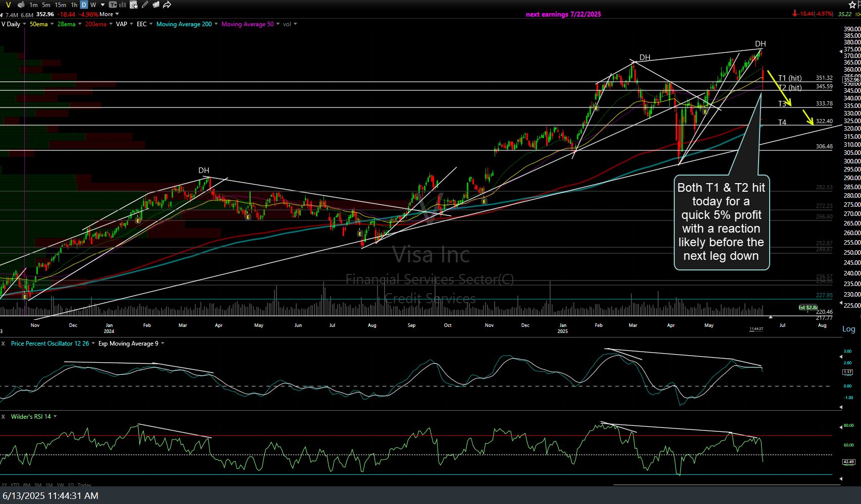Image resolution: width=861 pixels, height=504 pixels.
Task: Toggle Log scale on price axis
Action: click(848, 329)
